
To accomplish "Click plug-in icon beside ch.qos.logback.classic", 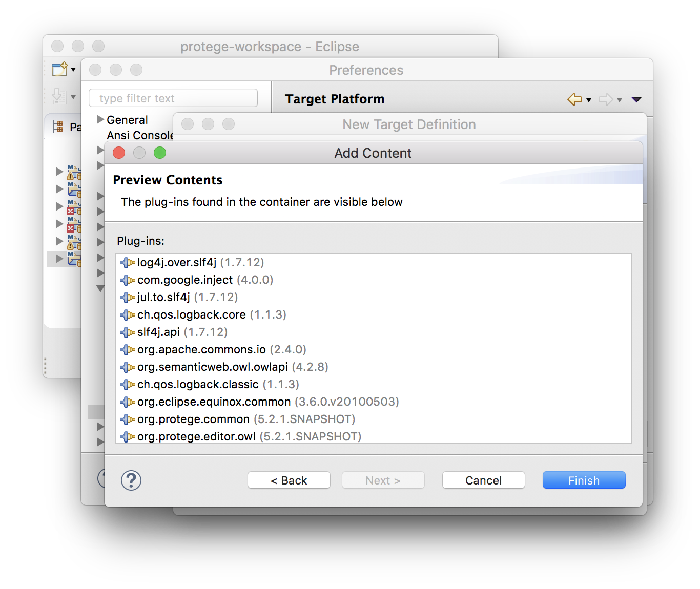I will (x=127, y=385).
